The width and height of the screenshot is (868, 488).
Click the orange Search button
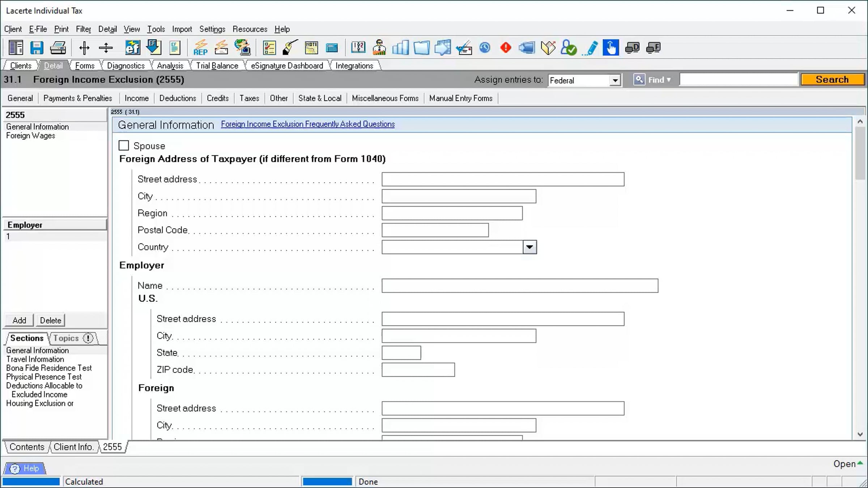(832, 80)
